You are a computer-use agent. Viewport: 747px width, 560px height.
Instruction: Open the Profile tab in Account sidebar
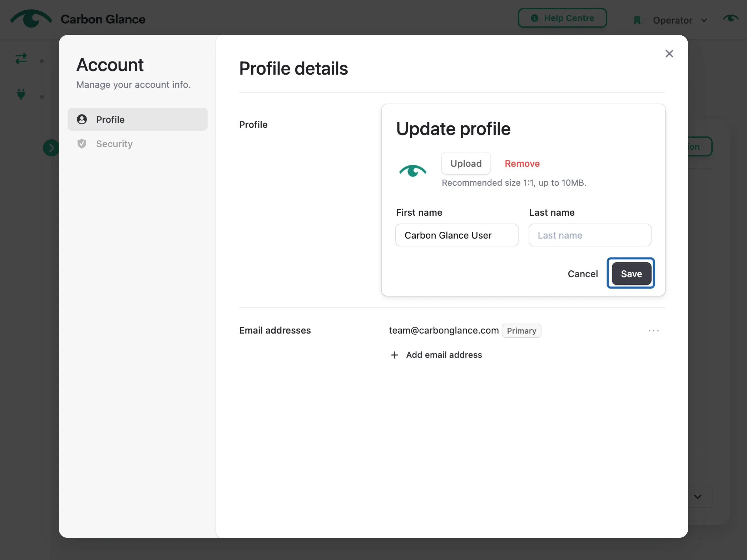(x=137, y=119)
